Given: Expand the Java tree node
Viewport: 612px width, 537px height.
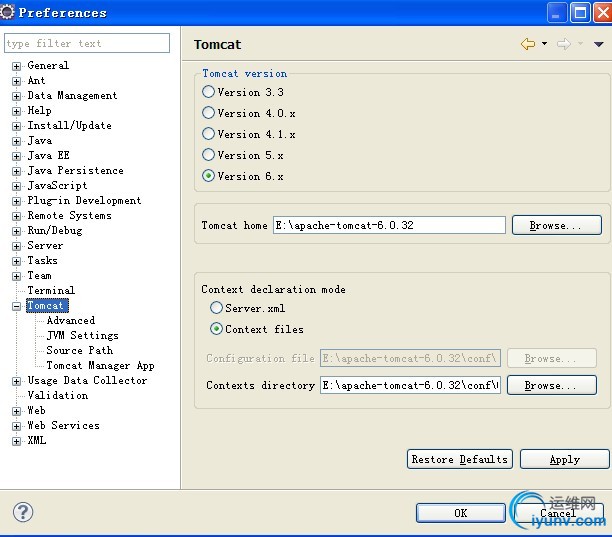Looking at the screenshot, I should pyautogui.click(x=16, y=141).
